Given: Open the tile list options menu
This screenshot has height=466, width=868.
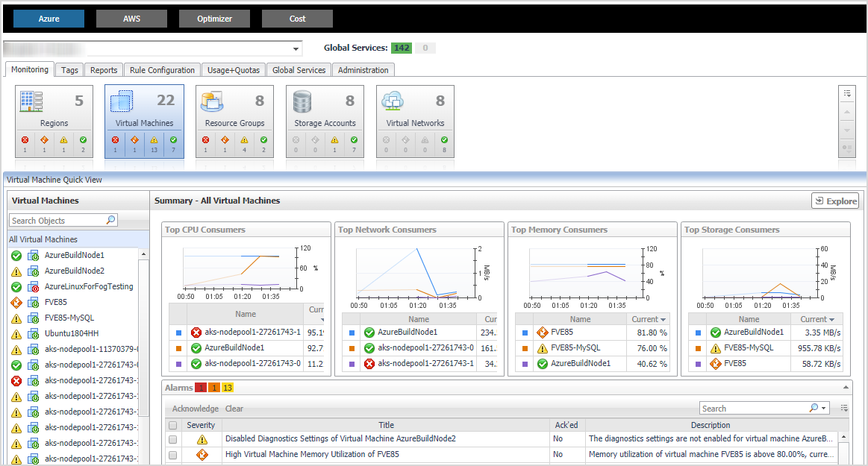Looking at the screenshot, I should [x=847, y=93].
